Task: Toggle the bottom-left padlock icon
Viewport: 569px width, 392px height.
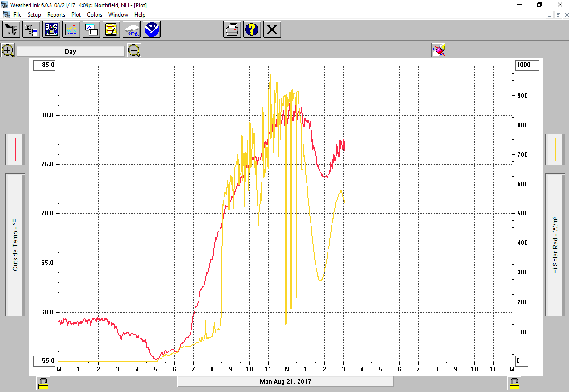Action: [x=43, y=383]
